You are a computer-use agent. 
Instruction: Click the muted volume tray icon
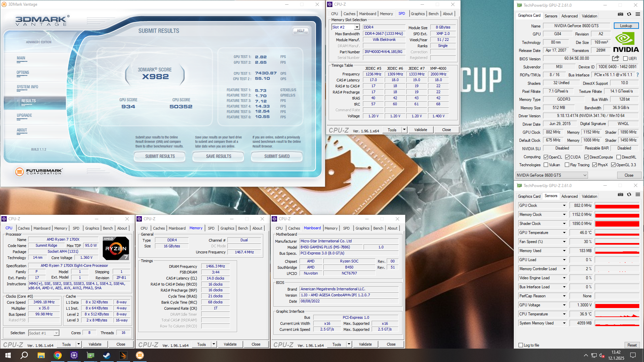click(602, 355)
